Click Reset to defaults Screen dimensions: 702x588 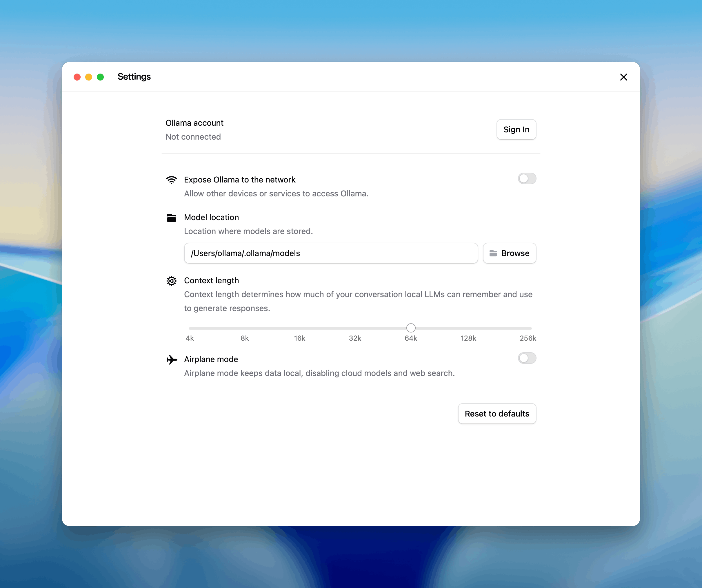[x=497, y=414]
